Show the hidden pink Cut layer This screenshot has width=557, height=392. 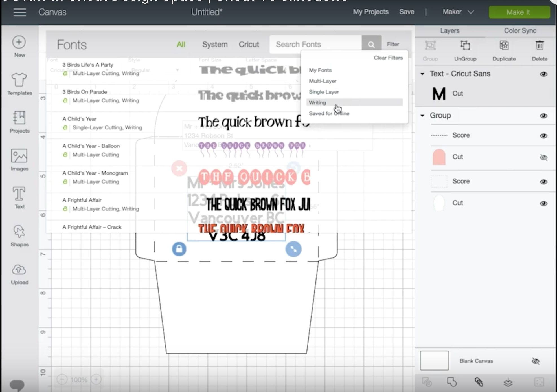click(543, 157)
